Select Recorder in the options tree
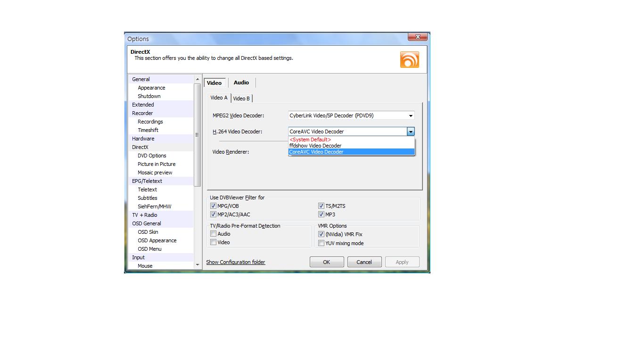This screenshot has width=644, height=362. (142, 113)
